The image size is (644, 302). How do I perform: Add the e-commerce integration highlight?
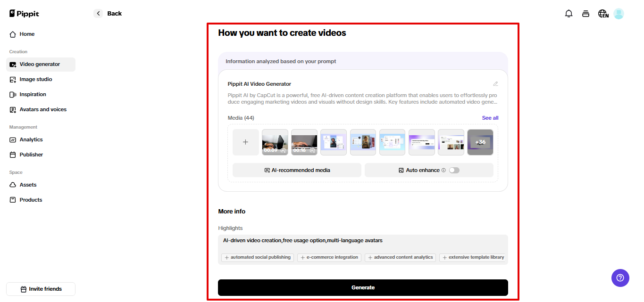click(x=329, y=257)
